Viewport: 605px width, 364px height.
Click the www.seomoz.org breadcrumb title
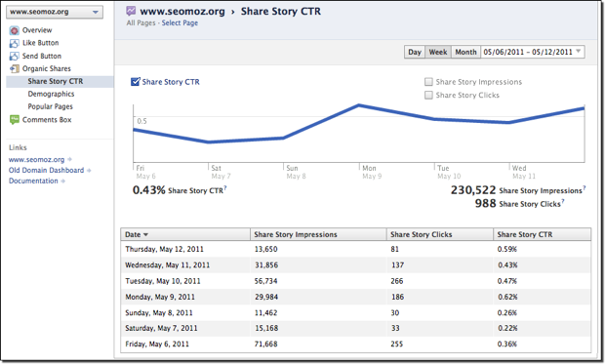[182, 12]
